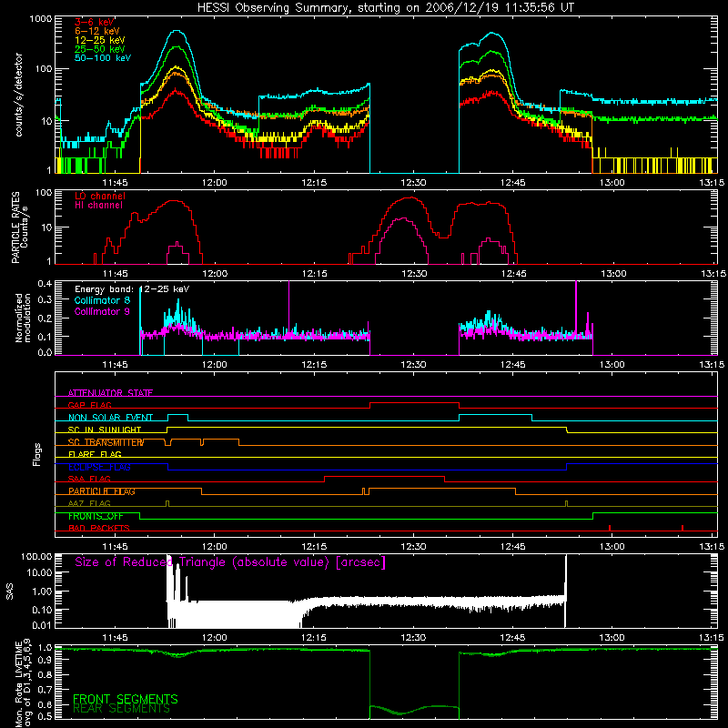Click the PARTICLE RATES Counts/s axis label
This screenshot has height=728, width=728.
(x=19, y=227)
